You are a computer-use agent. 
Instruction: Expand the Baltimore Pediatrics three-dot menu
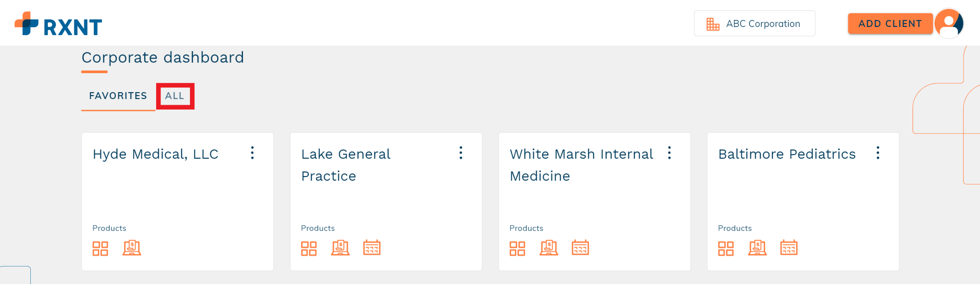[x=878, y=153]
